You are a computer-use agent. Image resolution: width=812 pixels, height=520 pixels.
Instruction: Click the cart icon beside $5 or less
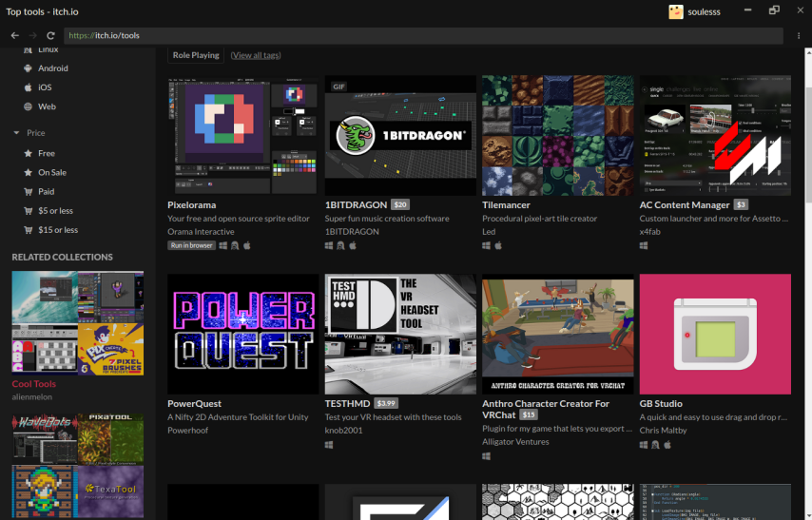click(28, 211)
